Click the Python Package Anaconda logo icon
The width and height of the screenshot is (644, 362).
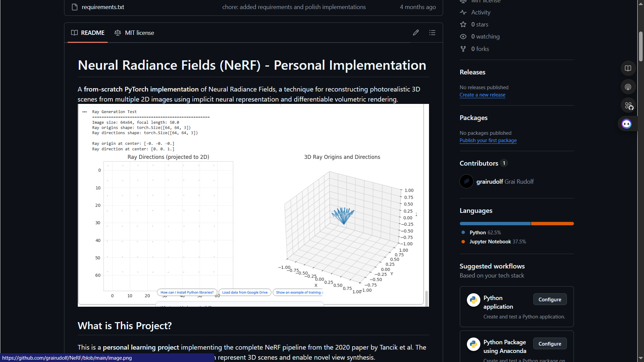(x=474, y=344)
